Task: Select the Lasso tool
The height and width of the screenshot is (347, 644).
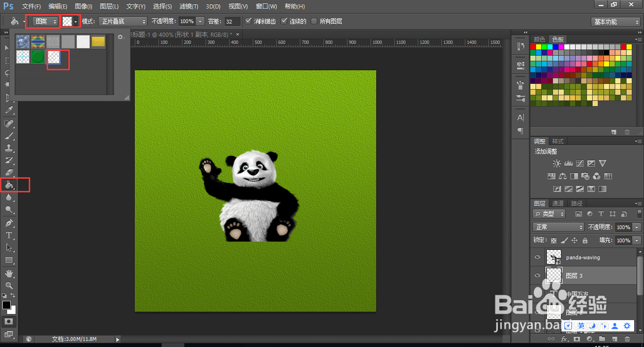Action: [7, 73]
